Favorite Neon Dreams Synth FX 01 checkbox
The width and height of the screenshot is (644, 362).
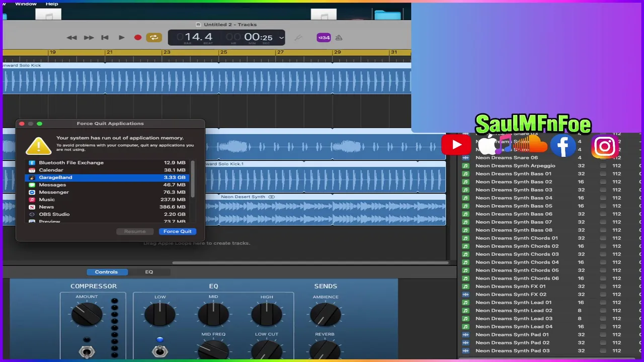(603, 287)
